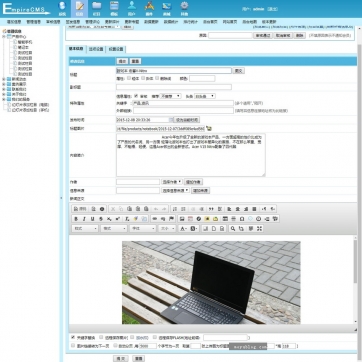
Task: Click the Source (源码) editor button
Action: click(80, 209)
